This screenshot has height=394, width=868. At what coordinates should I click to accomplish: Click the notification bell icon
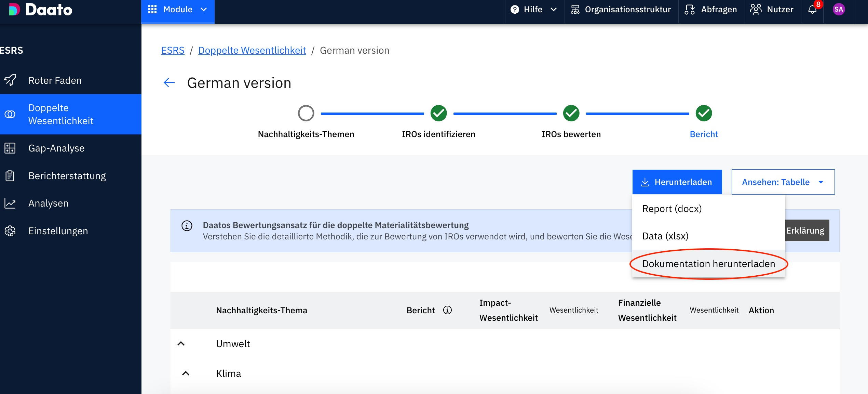pos(812,10)
